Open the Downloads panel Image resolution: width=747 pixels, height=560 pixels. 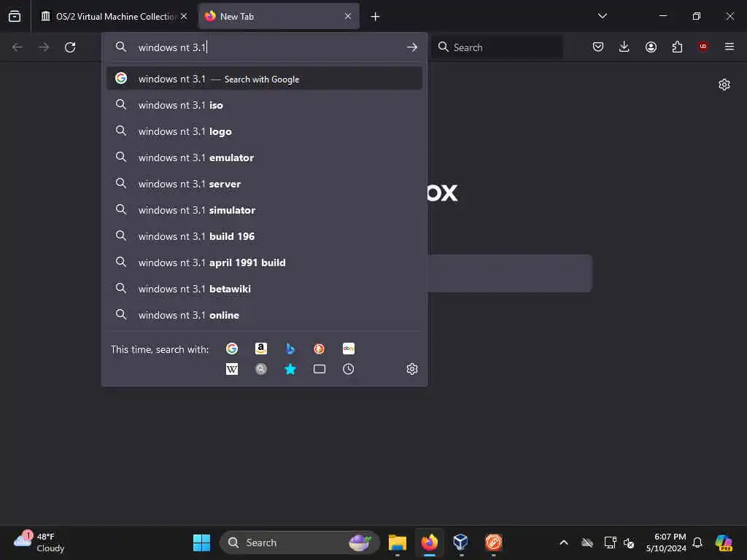tap(624, 47)
